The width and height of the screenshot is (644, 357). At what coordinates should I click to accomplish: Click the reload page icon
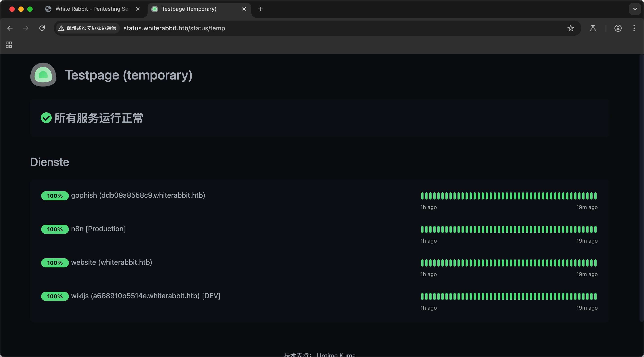pos(42,28)
